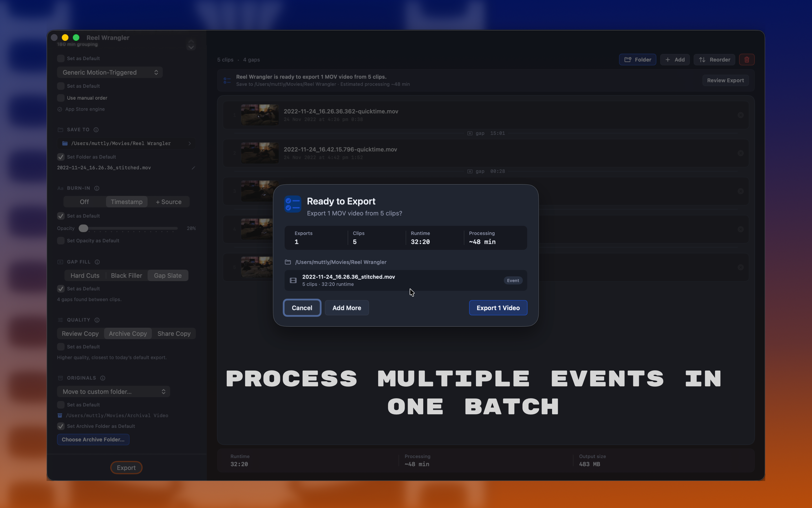
Task: Toggle Set Archive Folder as Default checkbox
Action: click(x=61, y=426)
